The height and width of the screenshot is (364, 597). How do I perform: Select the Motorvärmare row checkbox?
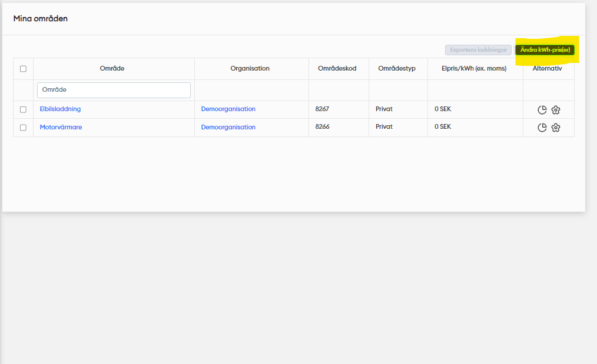click(23, 128)
